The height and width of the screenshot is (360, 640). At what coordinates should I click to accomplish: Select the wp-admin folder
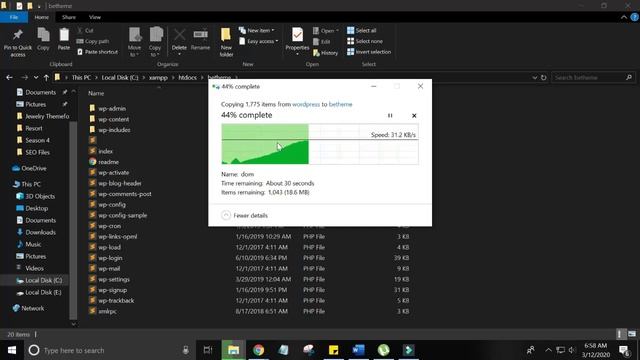[x=108, y=108]
